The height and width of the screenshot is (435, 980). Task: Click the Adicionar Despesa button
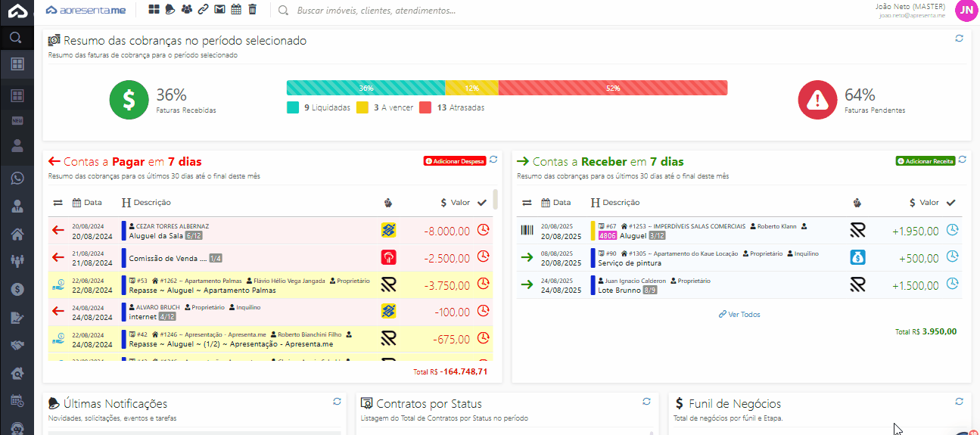click(455, 161)
